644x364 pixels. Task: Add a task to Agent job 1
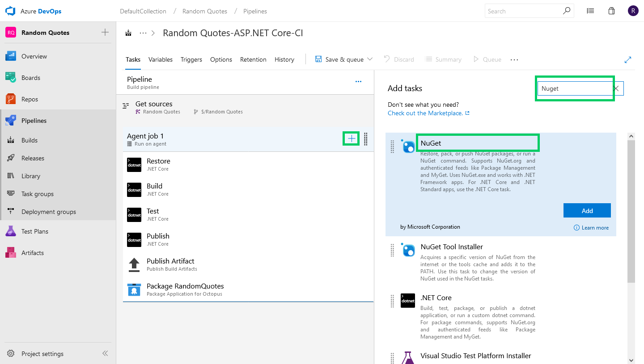(352, 139)
